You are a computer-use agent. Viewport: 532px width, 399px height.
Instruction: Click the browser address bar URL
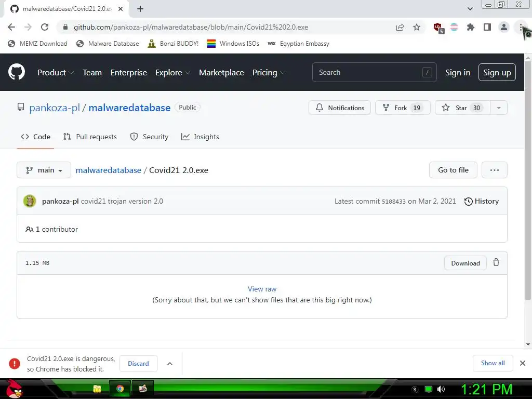pos(191,27)
